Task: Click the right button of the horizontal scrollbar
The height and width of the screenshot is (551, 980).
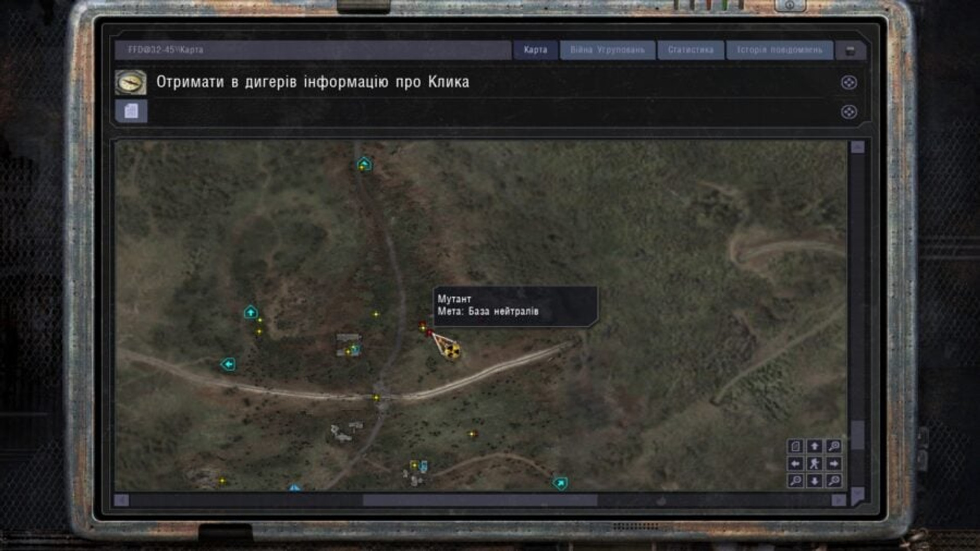Action: click(x=839, y=500)
